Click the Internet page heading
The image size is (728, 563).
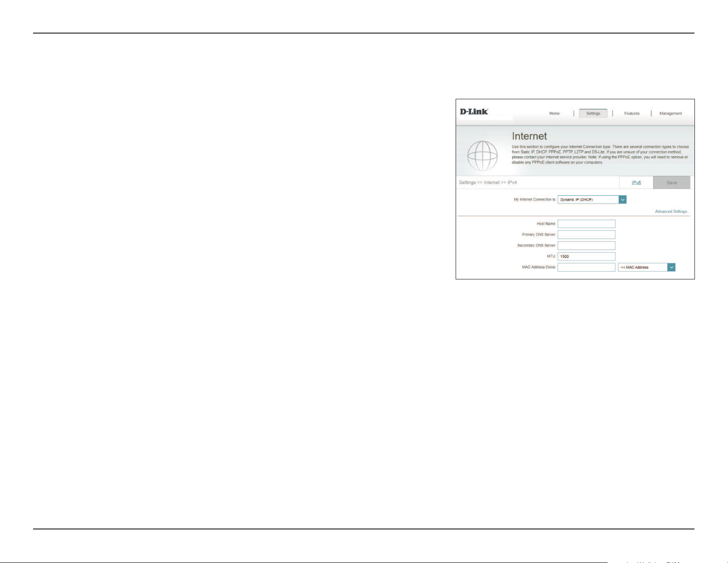pos(529,136)
